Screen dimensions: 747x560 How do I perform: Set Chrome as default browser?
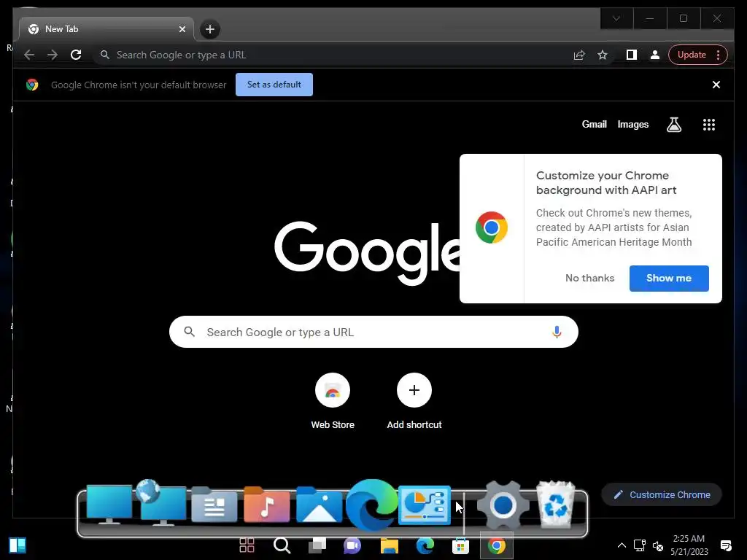(274, 85)
